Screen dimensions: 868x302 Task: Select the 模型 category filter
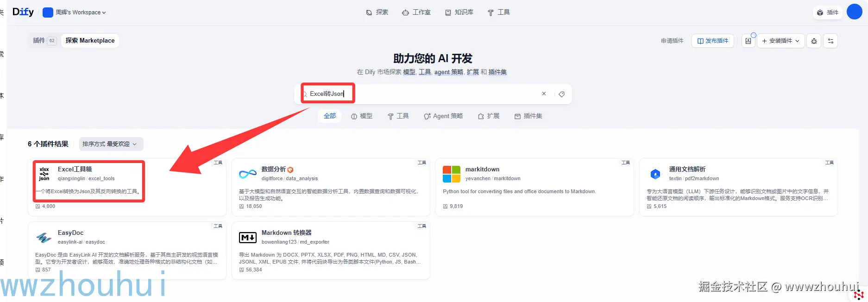(362, 116)
